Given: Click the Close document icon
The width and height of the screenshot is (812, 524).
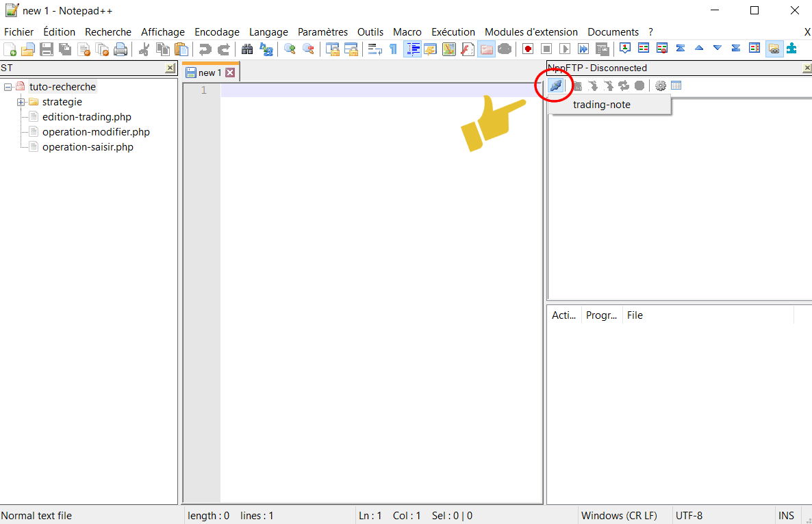Looking at the screenshot, I should click(84, 49).
